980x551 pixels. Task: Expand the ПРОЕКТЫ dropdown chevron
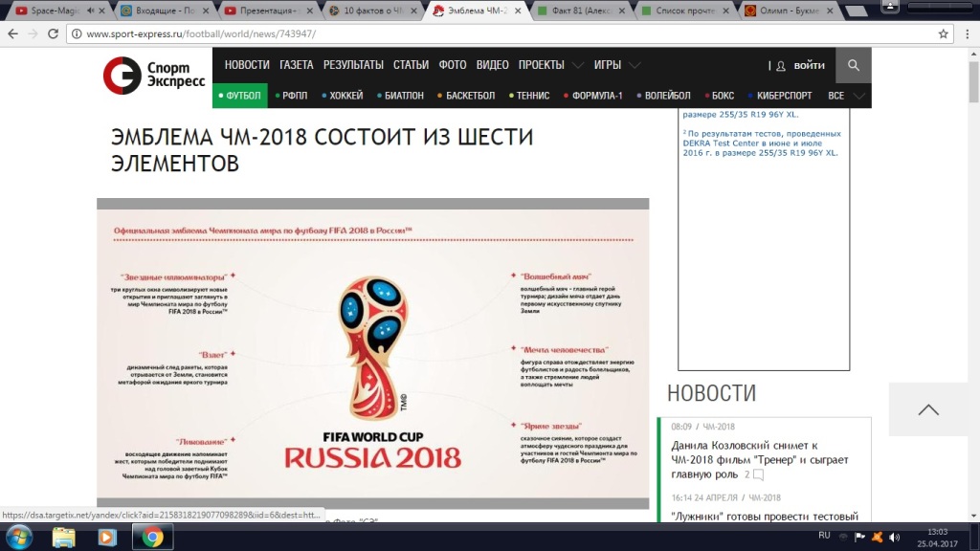(578, 65)
